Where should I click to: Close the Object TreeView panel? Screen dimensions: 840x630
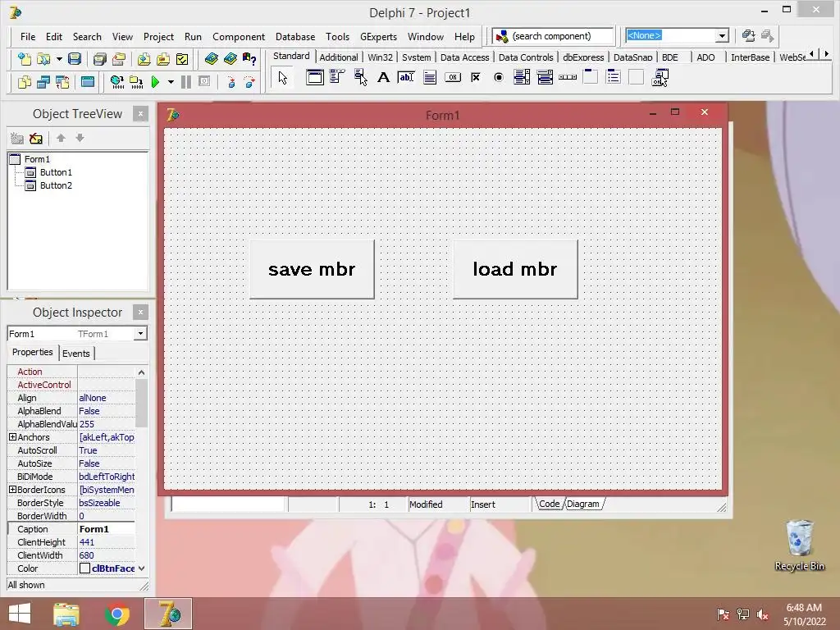(x=140, y=113)
